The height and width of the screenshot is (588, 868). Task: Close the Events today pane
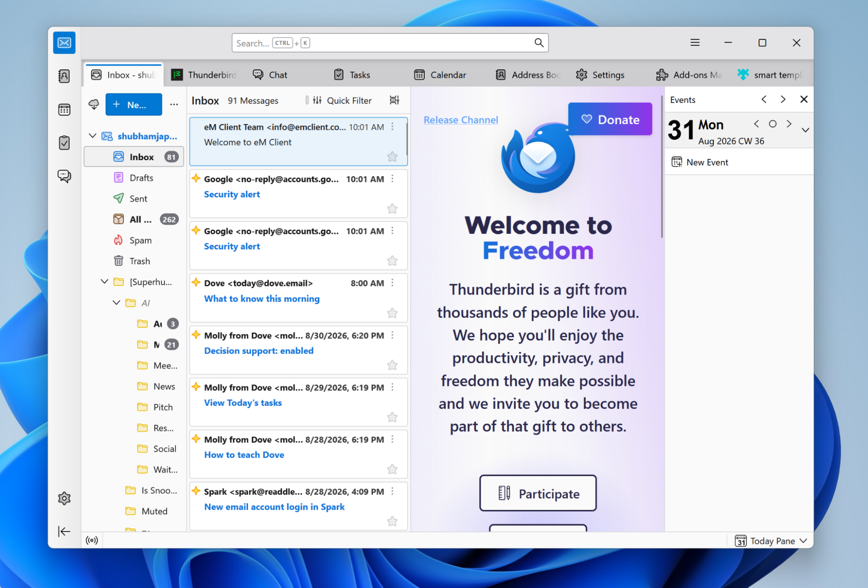pos(804,99)
